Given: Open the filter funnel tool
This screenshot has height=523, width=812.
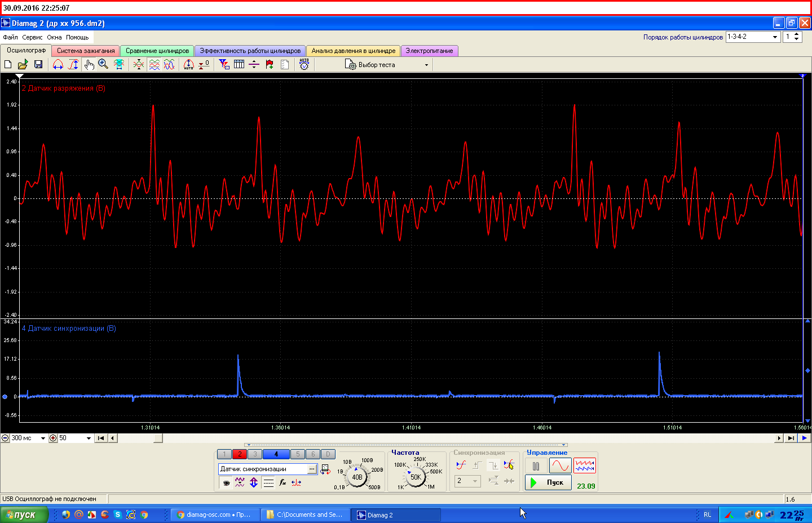Looking at the screenshot, I should [x=224, y=64].
